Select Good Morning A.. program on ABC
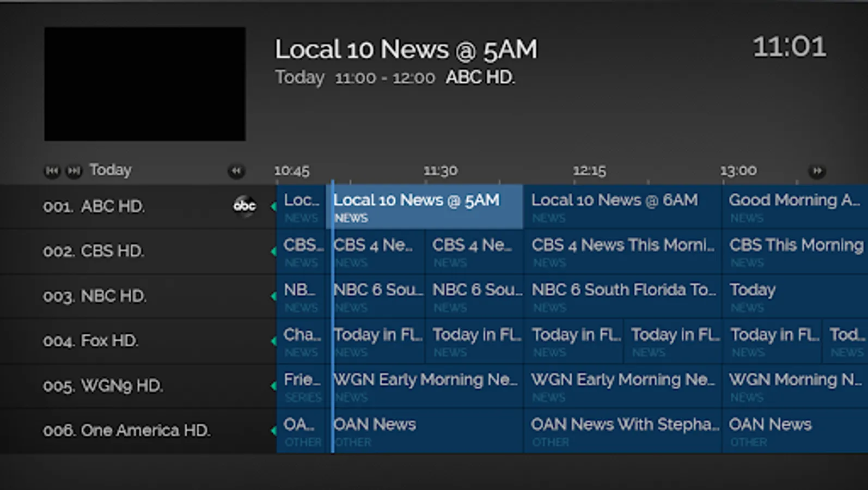The width and height of the screenshot is (868, 490). pos(795,207)
